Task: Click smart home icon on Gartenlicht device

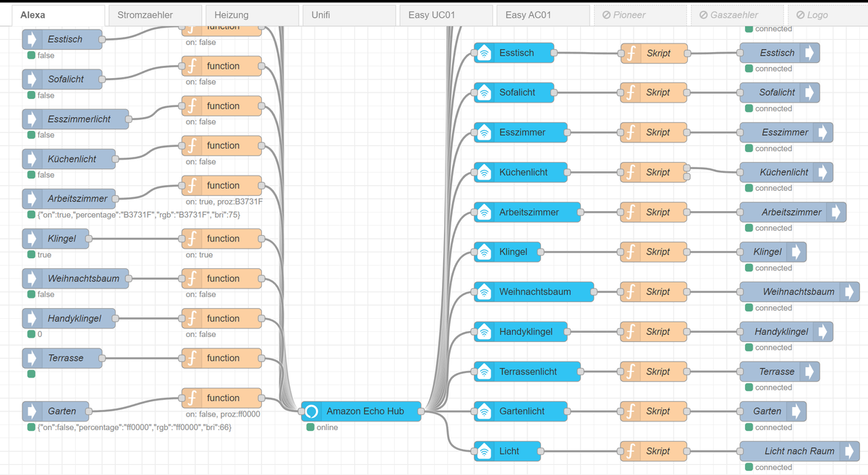Action: pos(484,411)
